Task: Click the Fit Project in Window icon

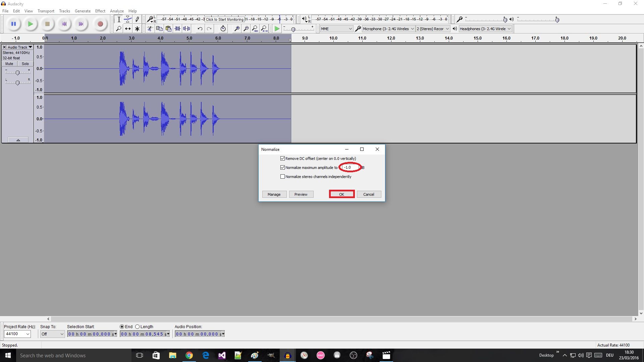Action: pyautogui.click(x=265, y=28)
